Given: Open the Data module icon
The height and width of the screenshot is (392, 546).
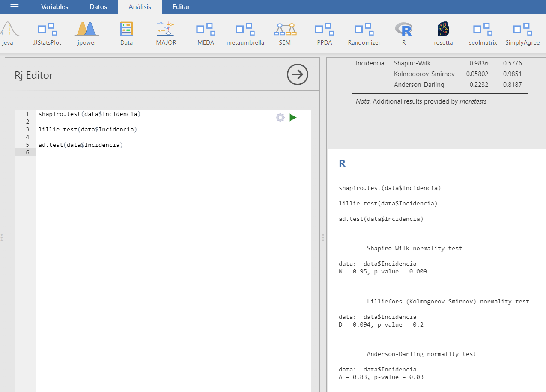Looking at the screenshot, I should point(126,33).
